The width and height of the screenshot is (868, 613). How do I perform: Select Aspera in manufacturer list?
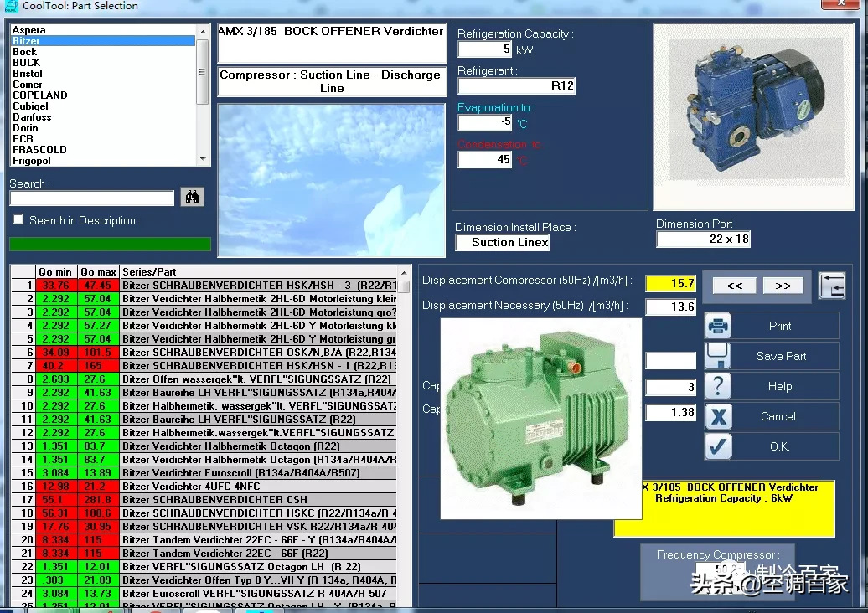point(102,30)
